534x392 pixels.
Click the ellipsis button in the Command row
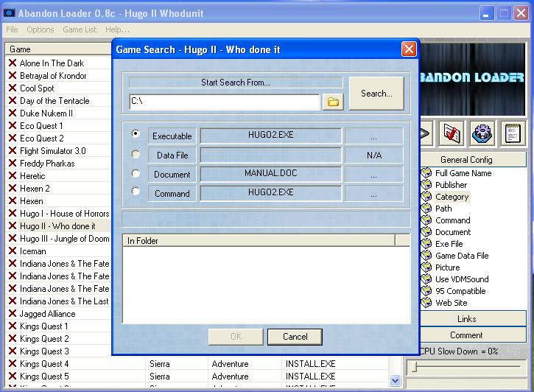(x=374, y=194)
